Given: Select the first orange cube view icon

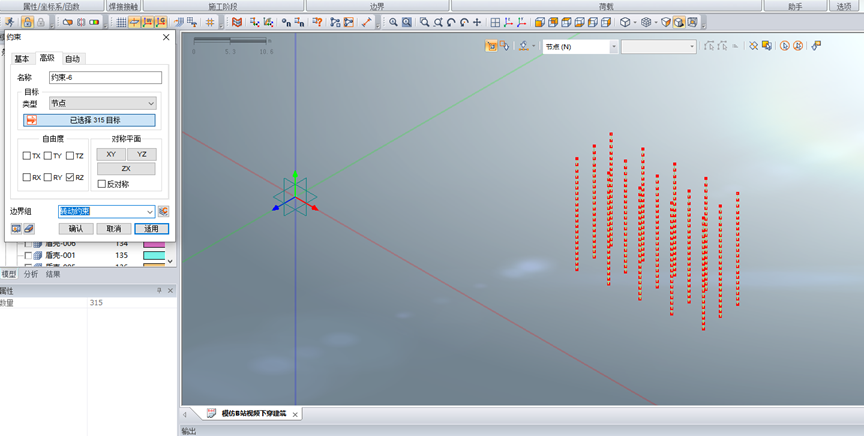Looking at the screenshot, I should pos(540,23).
